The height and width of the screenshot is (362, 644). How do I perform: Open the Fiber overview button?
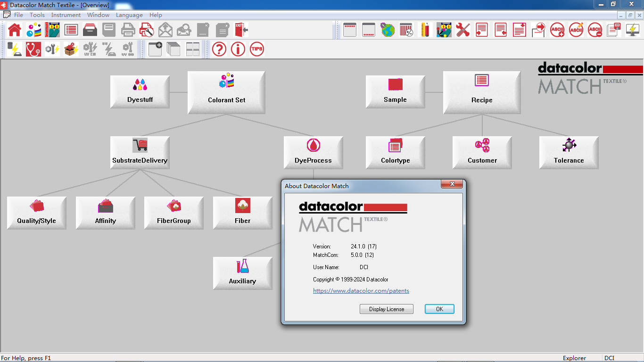tap(242, 213)
